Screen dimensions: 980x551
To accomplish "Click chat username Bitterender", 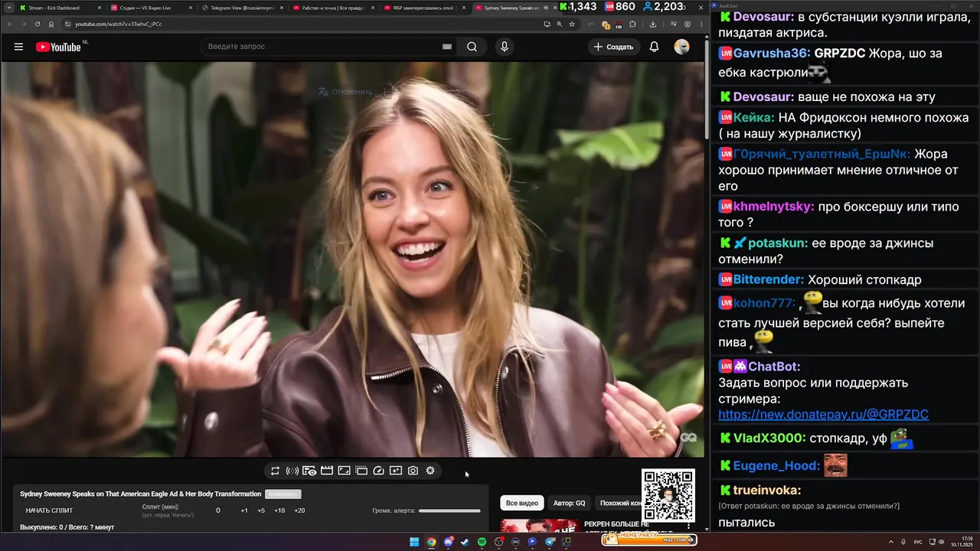I will [x=768, y=280].
